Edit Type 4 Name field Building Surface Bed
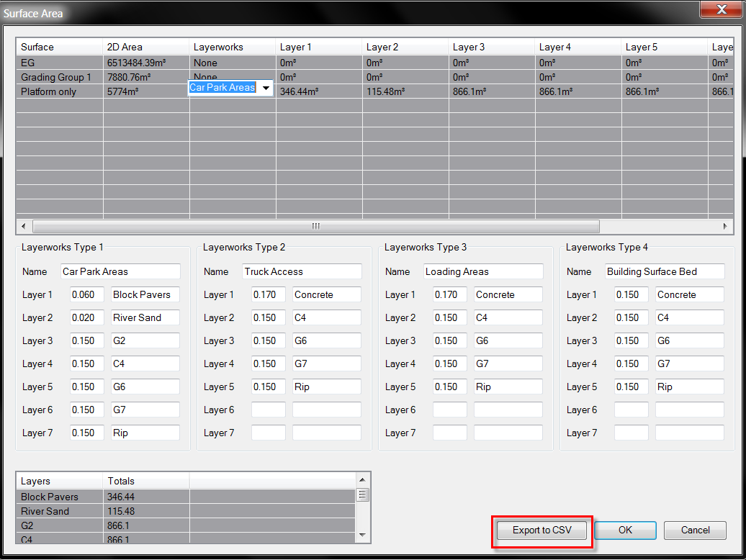Viewport: 746px width, 560px height. 665,271
